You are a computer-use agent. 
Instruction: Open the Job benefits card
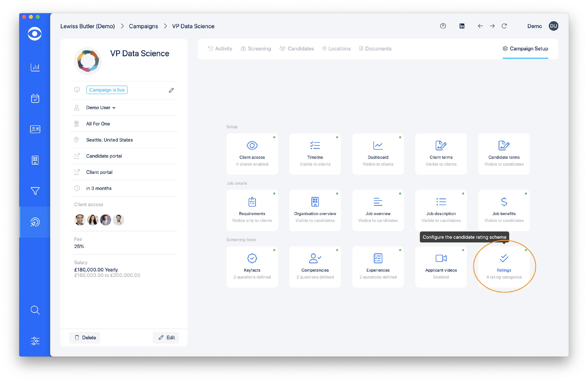(504, 210)
